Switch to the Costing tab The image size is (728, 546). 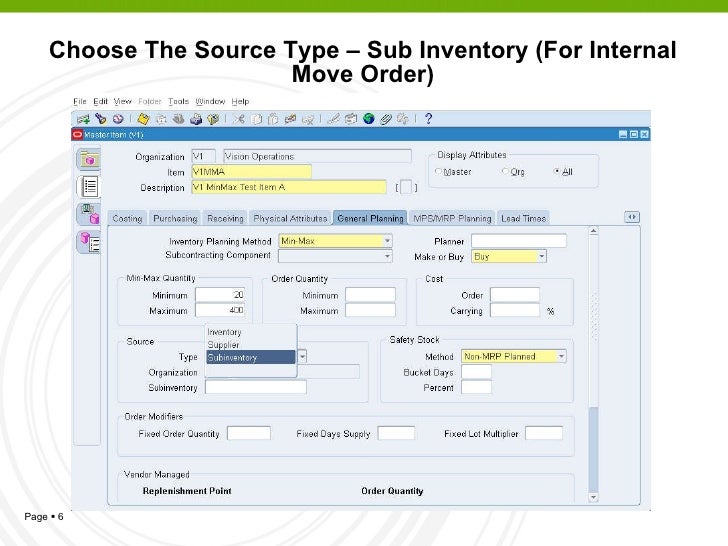pyautogui.click(x=127, y=218)
